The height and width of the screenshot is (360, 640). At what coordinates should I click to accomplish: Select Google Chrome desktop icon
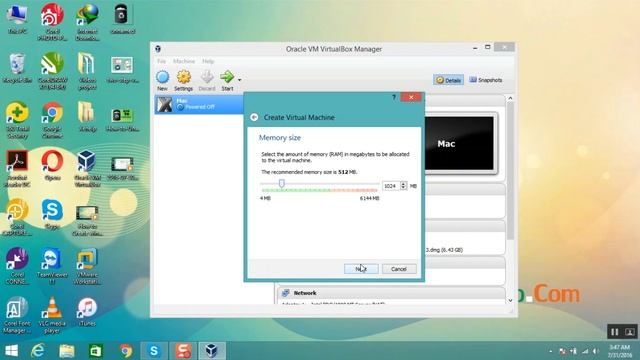52,120
